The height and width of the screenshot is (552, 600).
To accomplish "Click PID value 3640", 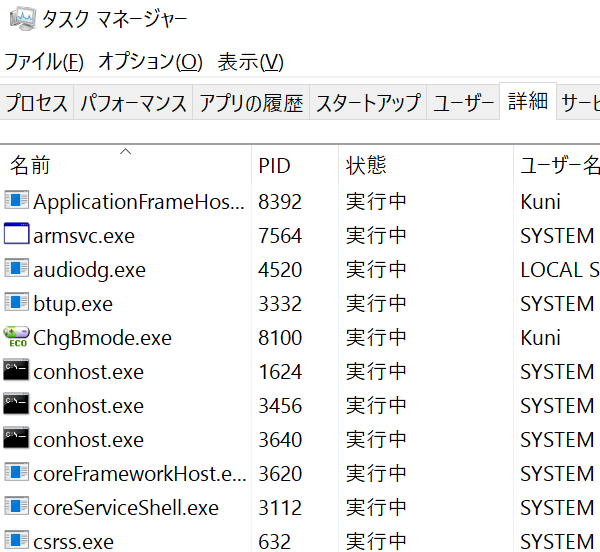I will [280, 440].
